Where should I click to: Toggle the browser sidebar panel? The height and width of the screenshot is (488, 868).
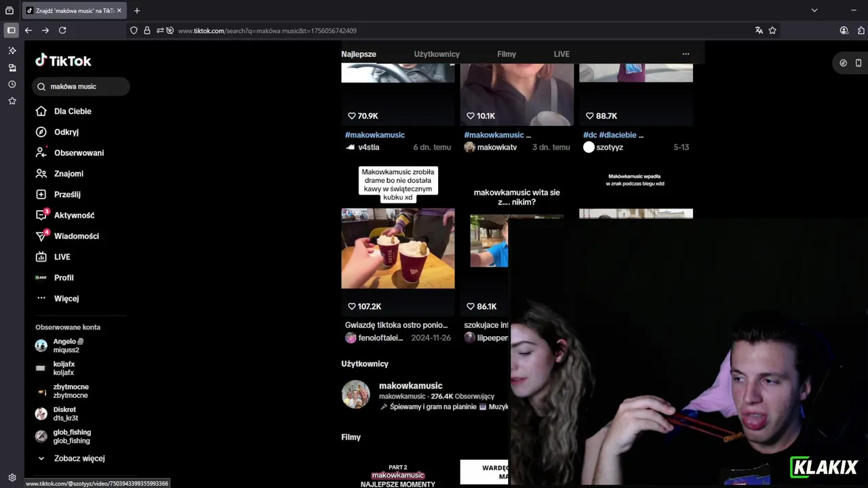tap(11, 30)
